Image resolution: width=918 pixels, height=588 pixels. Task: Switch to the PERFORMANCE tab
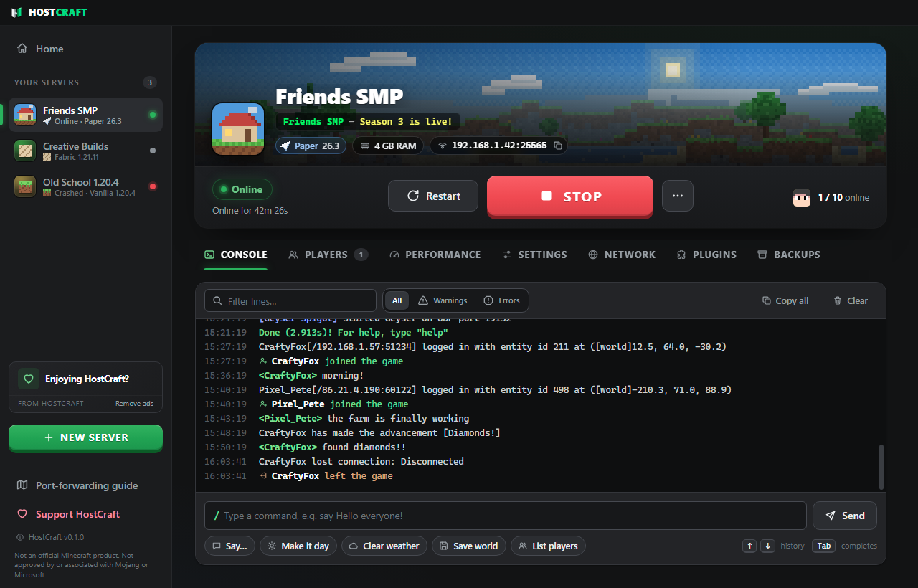[x=435, y=255]
